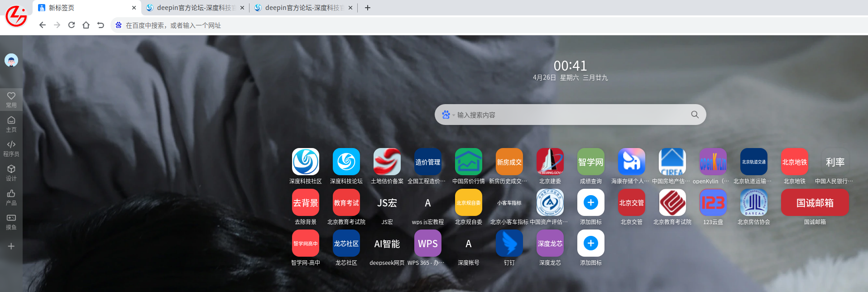Open the 造价管理 shortcut icon
The image size is (868, 292).
tap(428, 162)
